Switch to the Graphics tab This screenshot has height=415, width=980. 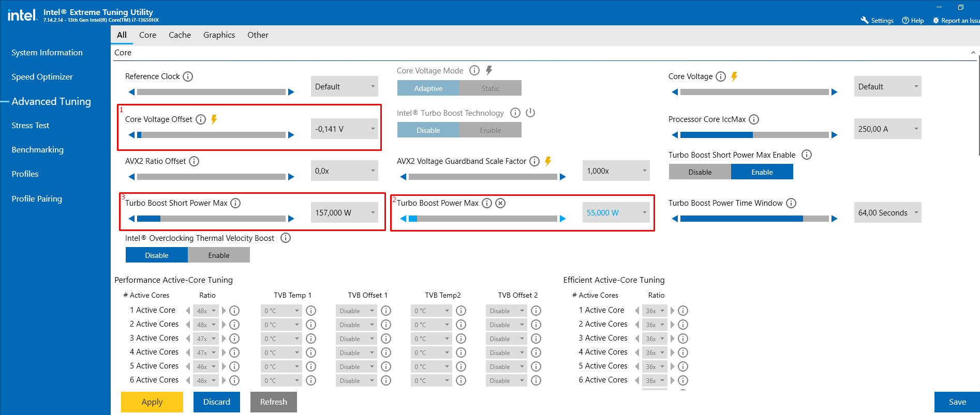[x=219, y=35]
